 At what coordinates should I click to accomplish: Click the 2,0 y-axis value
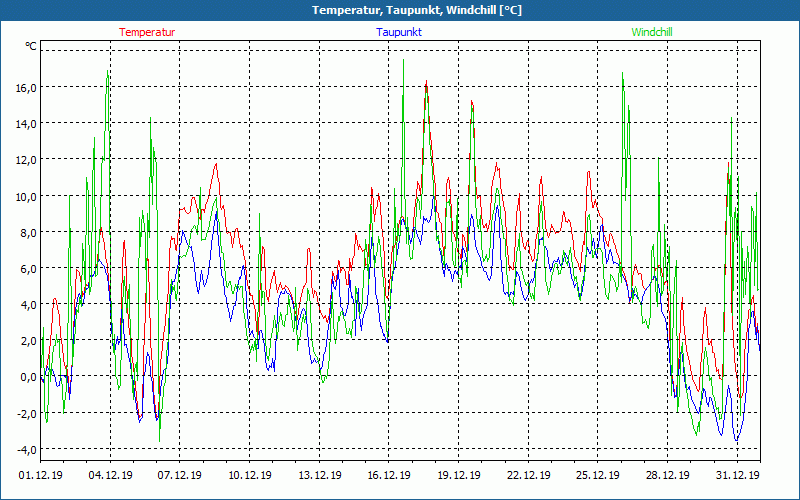pyautogui.click(x=28, y=341)
